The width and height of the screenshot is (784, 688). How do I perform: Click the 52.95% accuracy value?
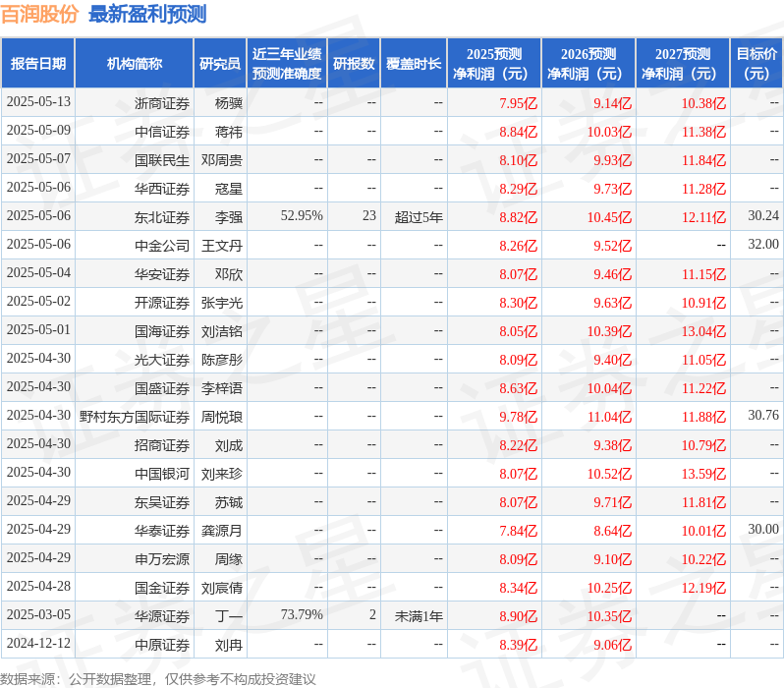pos(302,215)
